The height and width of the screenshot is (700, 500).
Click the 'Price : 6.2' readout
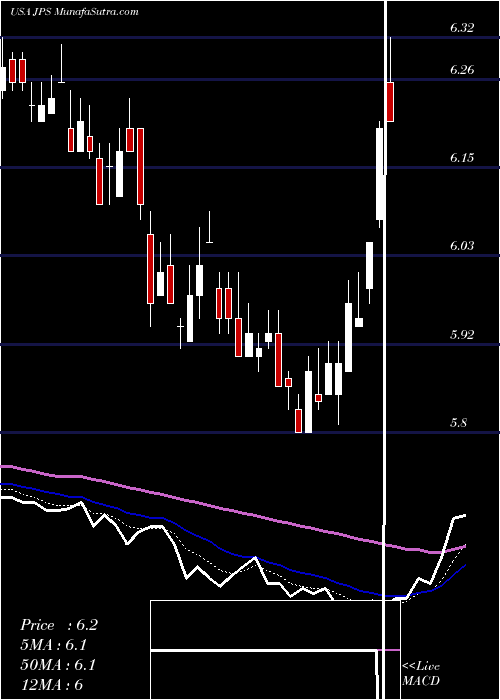pos(59,625)
